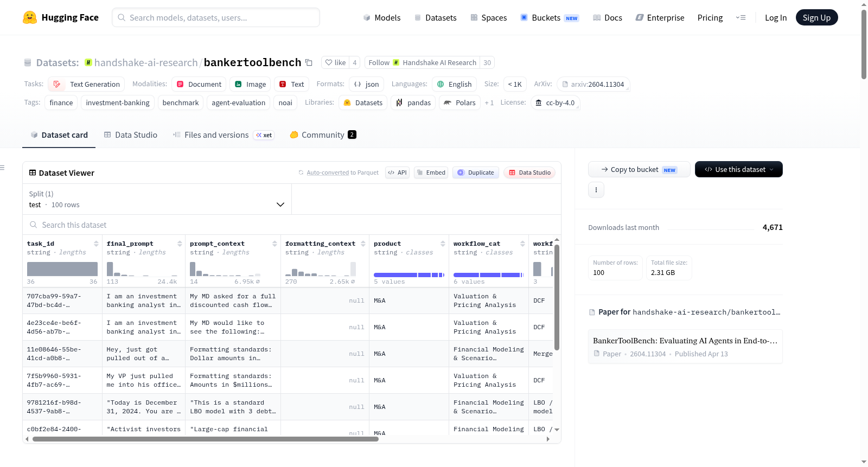Click the Copy to bucket button
This screenshot has height=467, width=868.
(639, 169)
